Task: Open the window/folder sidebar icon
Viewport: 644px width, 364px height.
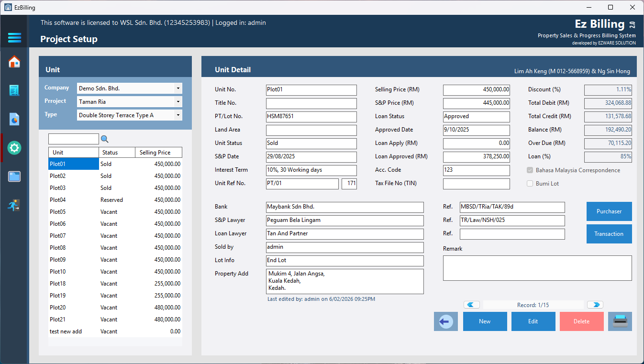Action: (x=14, y=176)
